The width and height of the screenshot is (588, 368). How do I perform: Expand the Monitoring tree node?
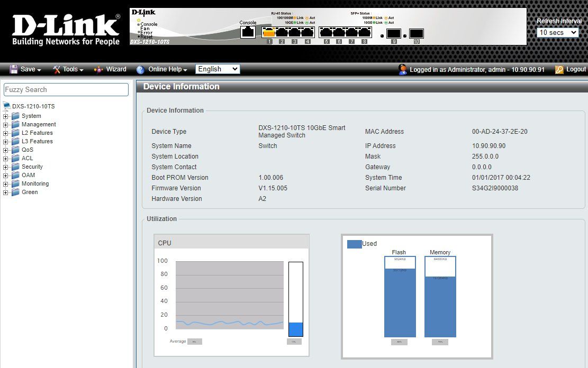tap(5, 184)
